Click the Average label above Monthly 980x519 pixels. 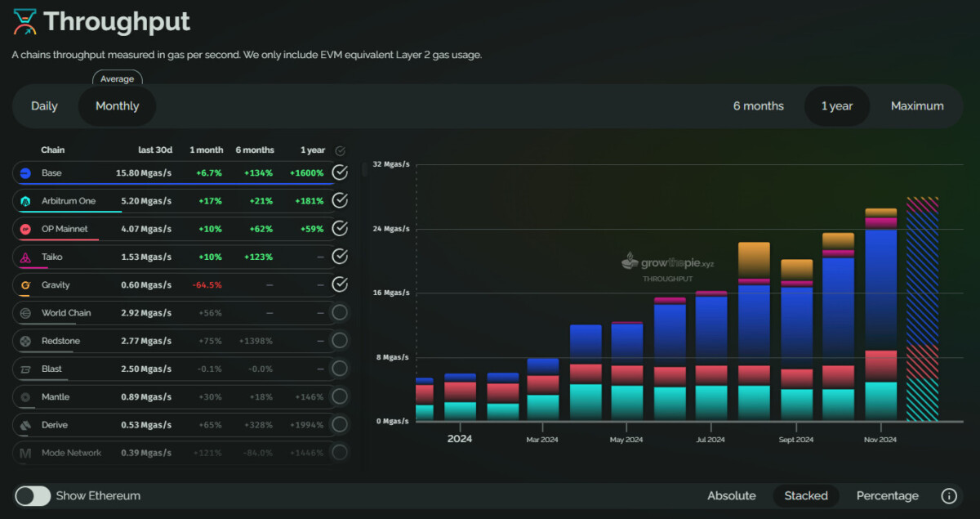(118, 79)
